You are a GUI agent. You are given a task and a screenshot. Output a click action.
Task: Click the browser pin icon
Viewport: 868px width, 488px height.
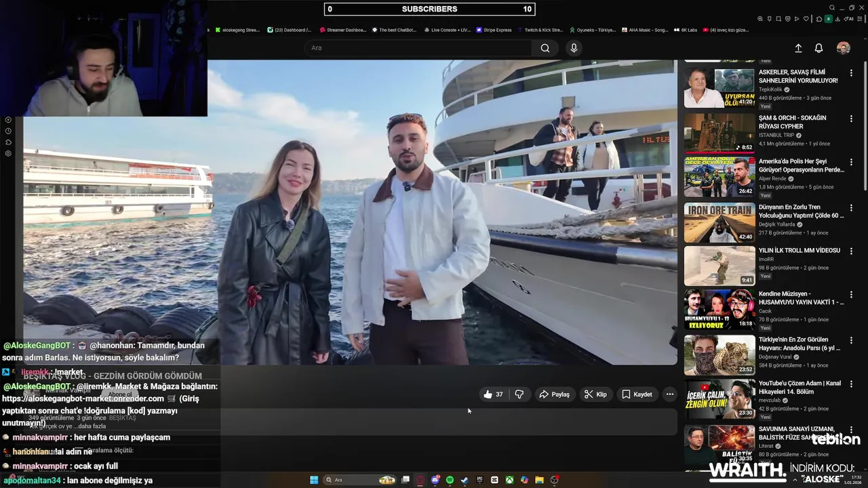[770, 19]
